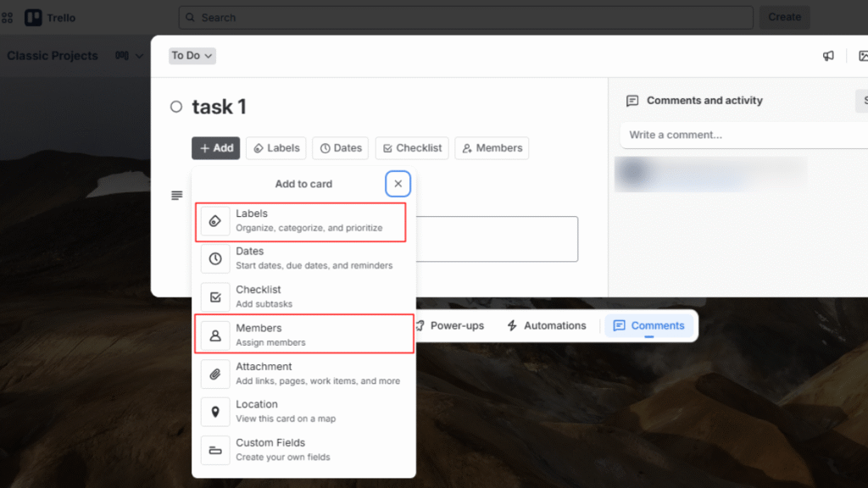The width and height of the screenshot is (868, 488).
Task: Click the megaphone feedback icon
Action: (x=828, y=55)
